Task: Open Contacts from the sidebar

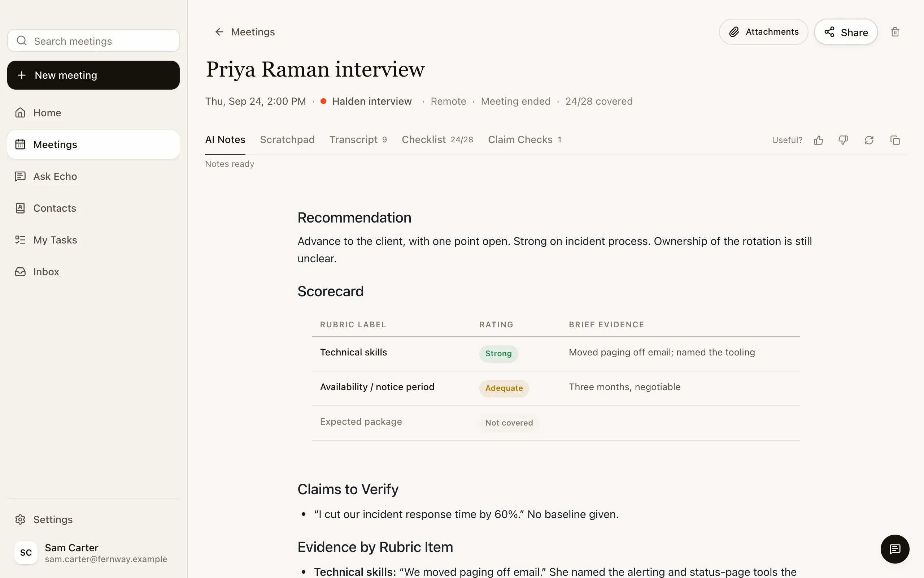Action: tap(93, 208)
